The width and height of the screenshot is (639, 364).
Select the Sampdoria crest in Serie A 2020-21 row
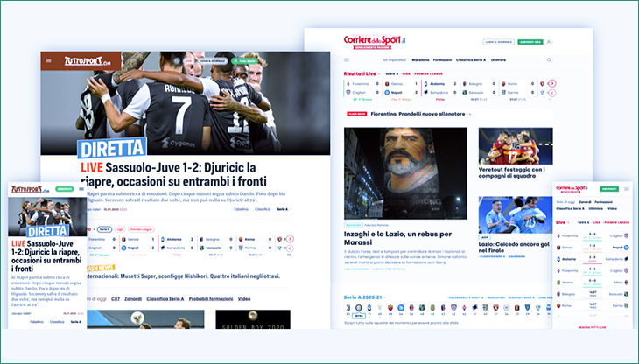[x=474, y=308]
